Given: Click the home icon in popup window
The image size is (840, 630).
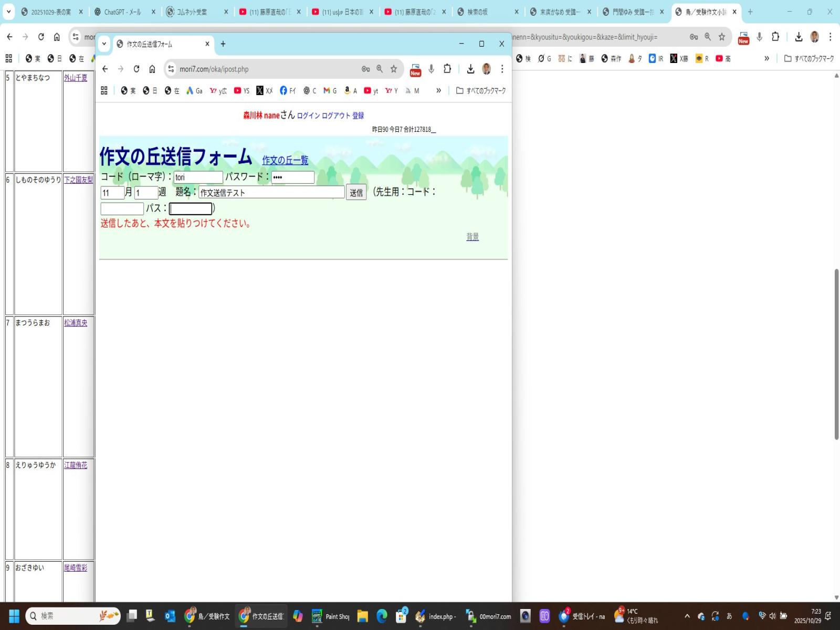Looking at the screenshot, I should pyautogui.click(x=152, y=69).
